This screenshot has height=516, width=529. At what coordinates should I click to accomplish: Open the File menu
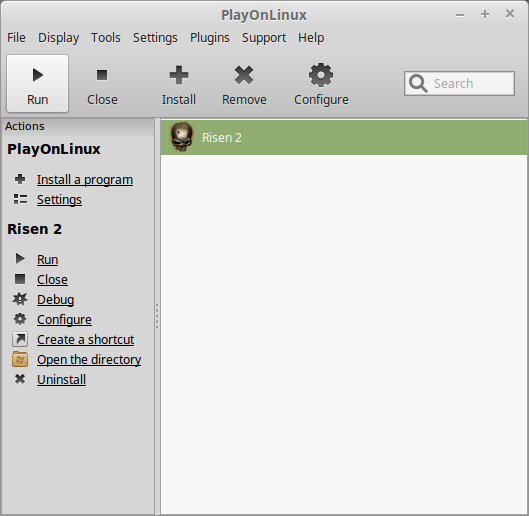(x=16, y=37)
